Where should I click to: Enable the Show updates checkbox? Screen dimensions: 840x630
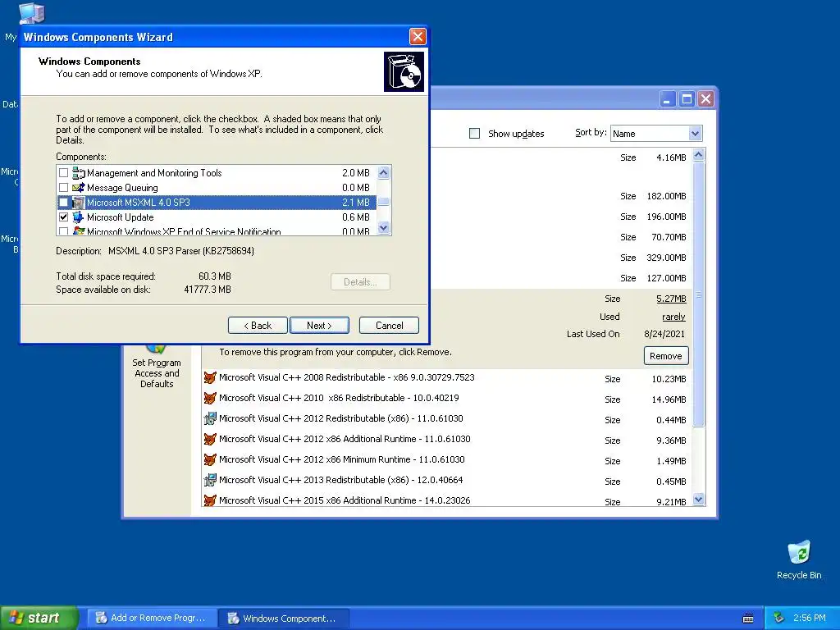tap(475, 134)
